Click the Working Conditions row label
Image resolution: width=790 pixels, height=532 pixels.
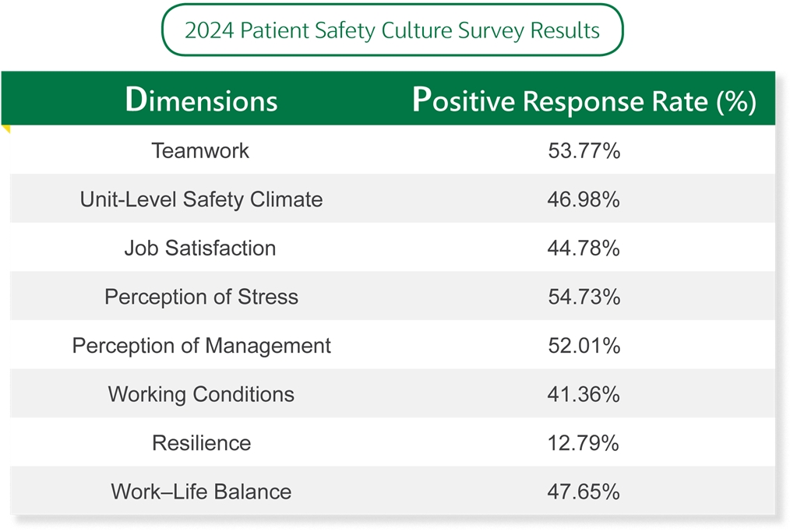[201, 394]
